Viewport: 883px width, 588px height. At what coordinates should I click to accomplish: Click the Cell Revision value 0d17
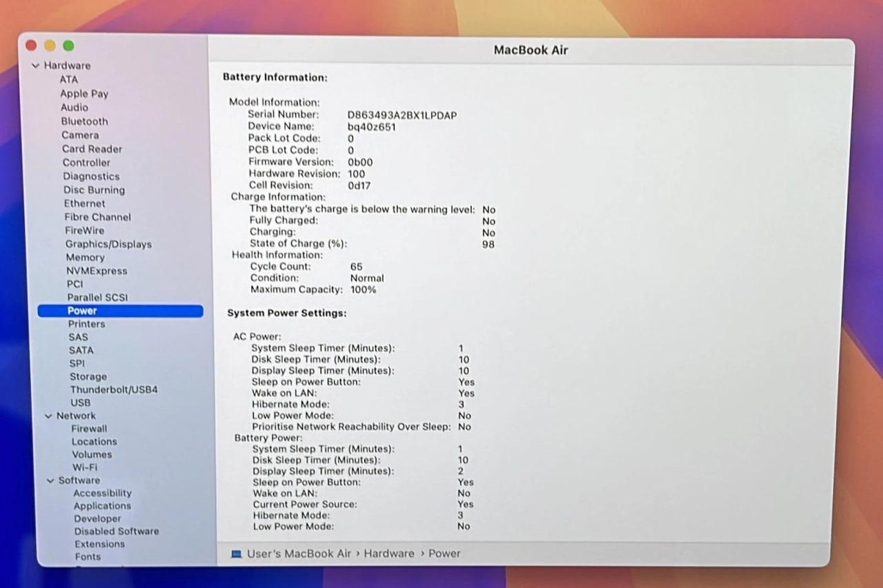point(359,185)
